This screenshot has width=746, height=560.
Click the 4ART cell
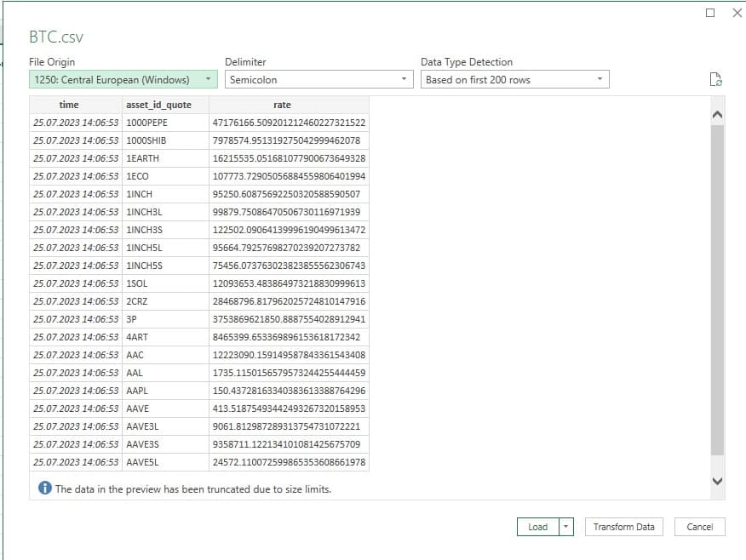(165, 337)
